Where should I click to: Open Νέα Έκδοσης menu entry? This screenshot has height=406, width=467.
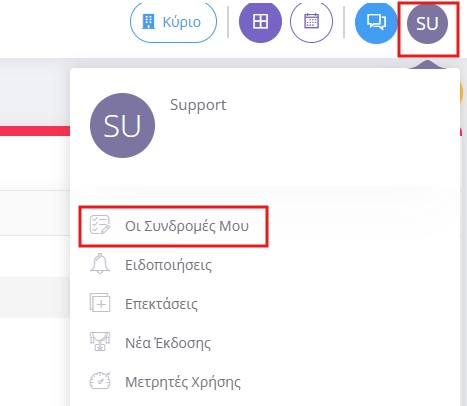pyautogui.click(x=168, y=343)
